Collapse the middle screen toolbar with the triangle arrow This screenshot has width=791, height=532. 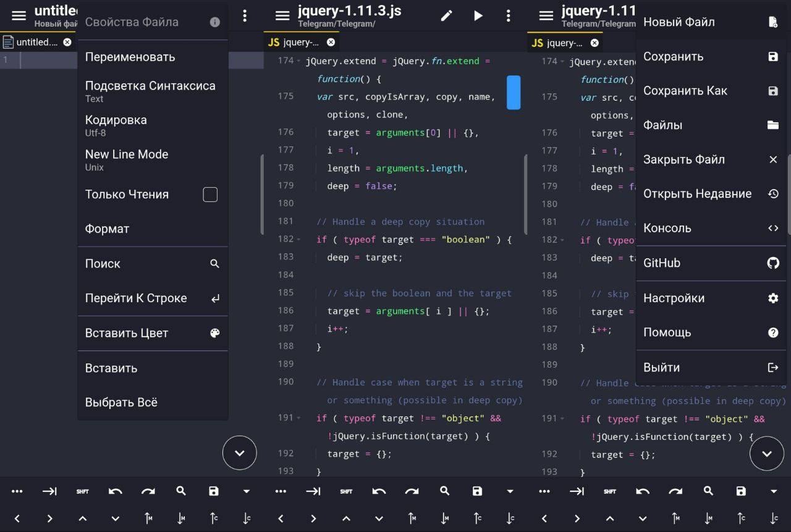pyautogui.click(x=510, y=492)
